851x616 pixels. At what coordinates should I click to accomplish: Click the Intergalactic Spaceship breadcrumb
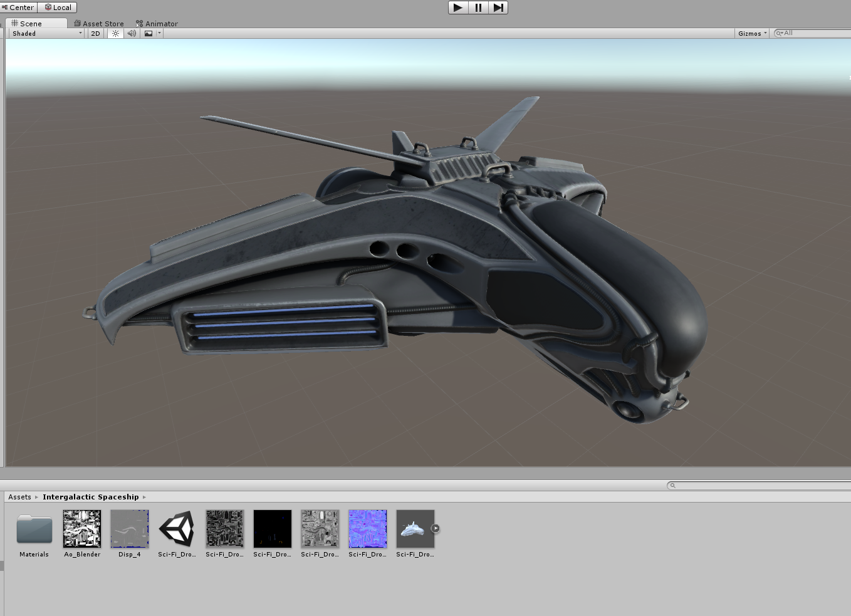(90, 496)
